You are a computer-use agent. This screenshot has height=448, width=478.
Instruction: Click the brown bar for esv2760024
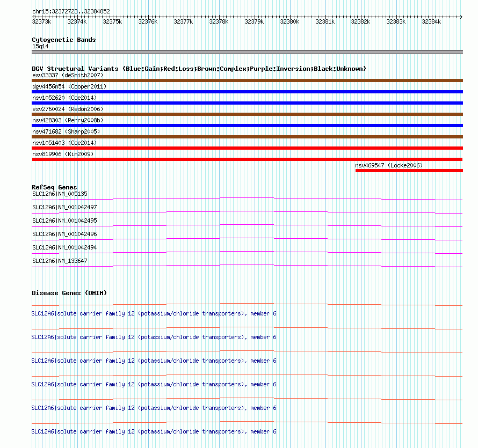click(247, 114)
